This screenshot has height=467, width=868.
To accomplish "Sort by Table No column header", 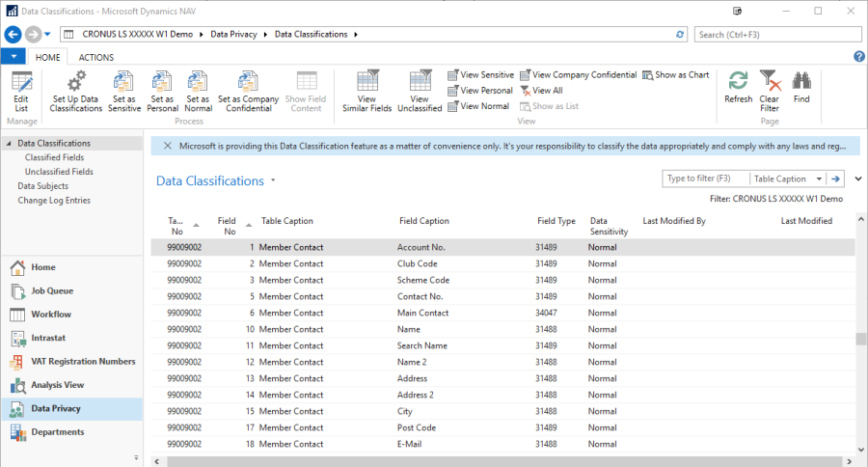I will pos(183,226).
